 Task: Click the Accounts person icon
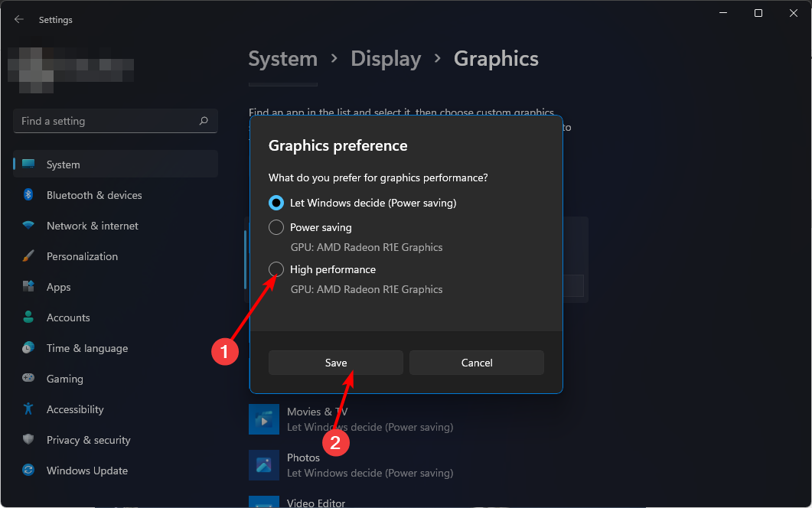point(28,317)
